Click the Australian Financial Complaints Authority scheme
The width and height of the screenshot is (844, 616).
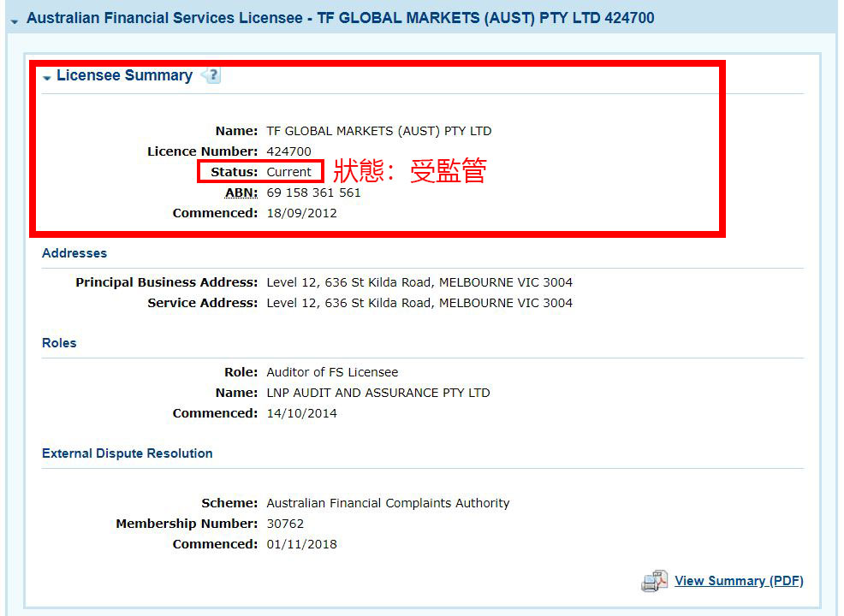(x=388, y=503)
